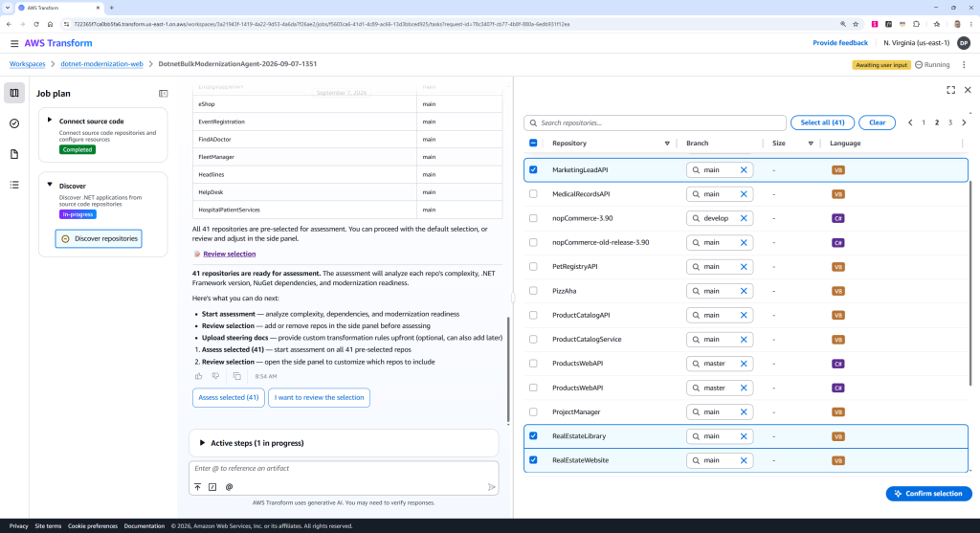980x533 pixels.
Task: Click the Discover repositories step button
Action: [x=99, y=238]
